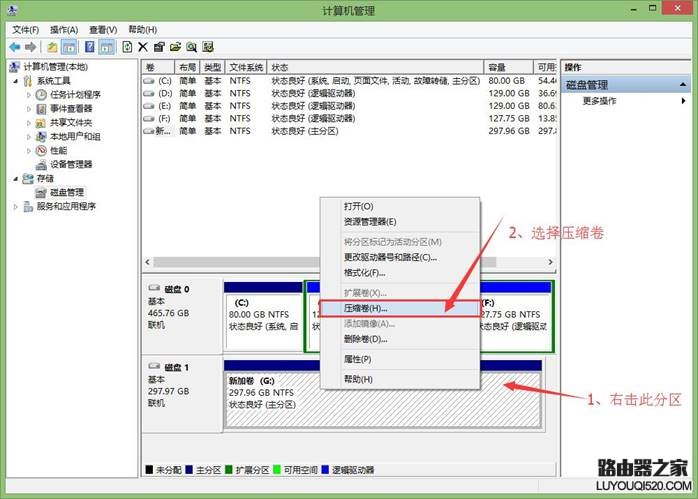Toggle the Show/Hide Action Pane toolbar icon
The height and width of the screenshot is (499, 698).
(x=106, y=47)
